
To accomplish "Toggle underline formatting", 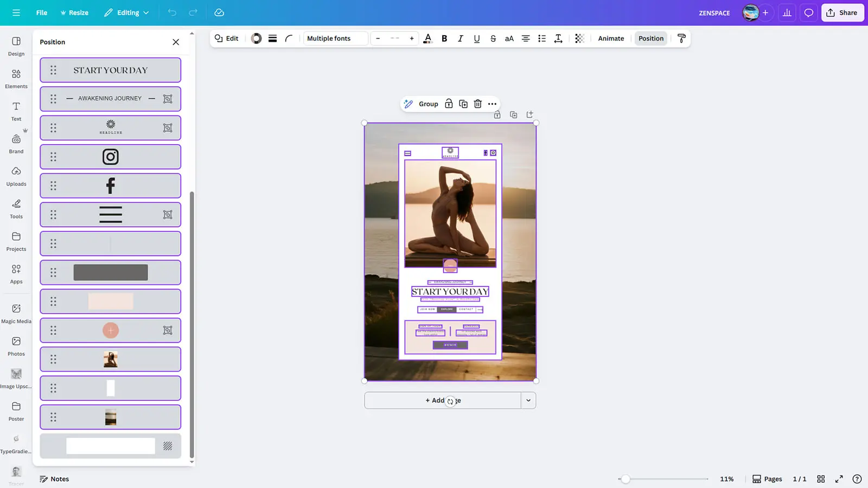I will coord(476,38).
